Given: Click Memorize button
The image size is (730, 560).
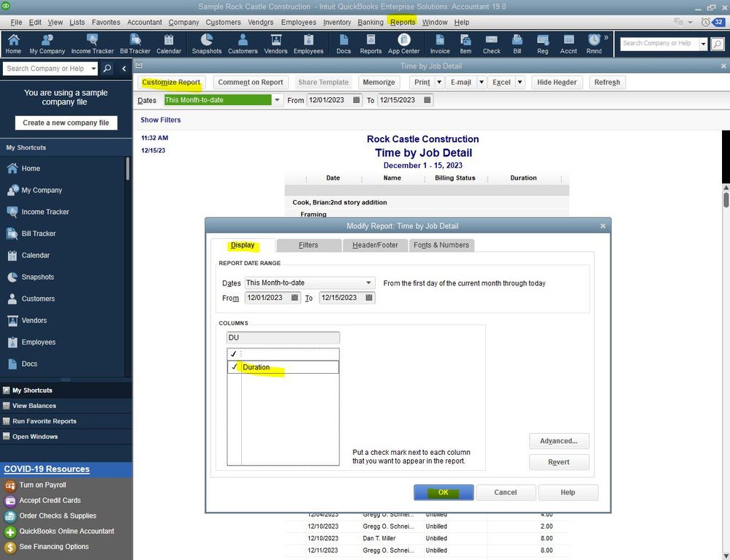Looking at the screenshot, I should [379, 83].
